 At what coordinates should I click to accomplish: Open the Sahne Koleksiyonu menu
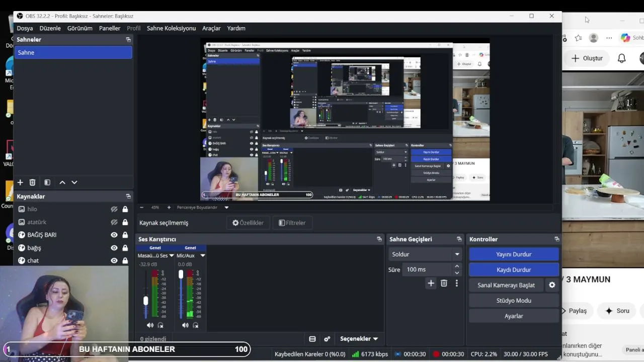(x=171, y=28)
